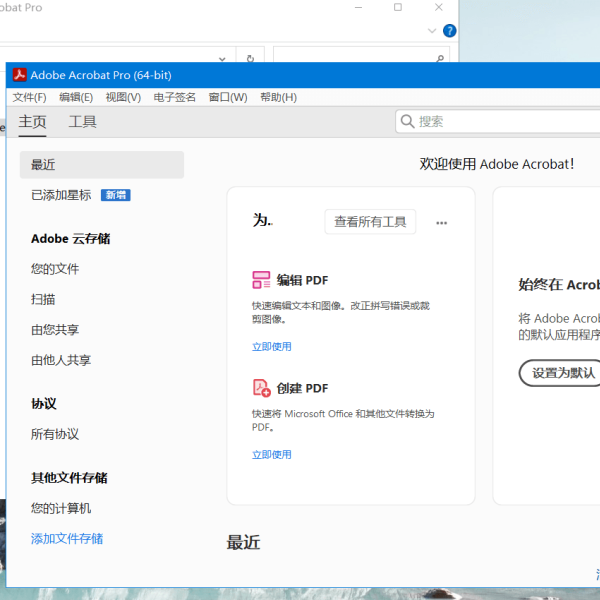600x600 pixels.
Task: Click the search field in background window
Action: coord(361,54)
